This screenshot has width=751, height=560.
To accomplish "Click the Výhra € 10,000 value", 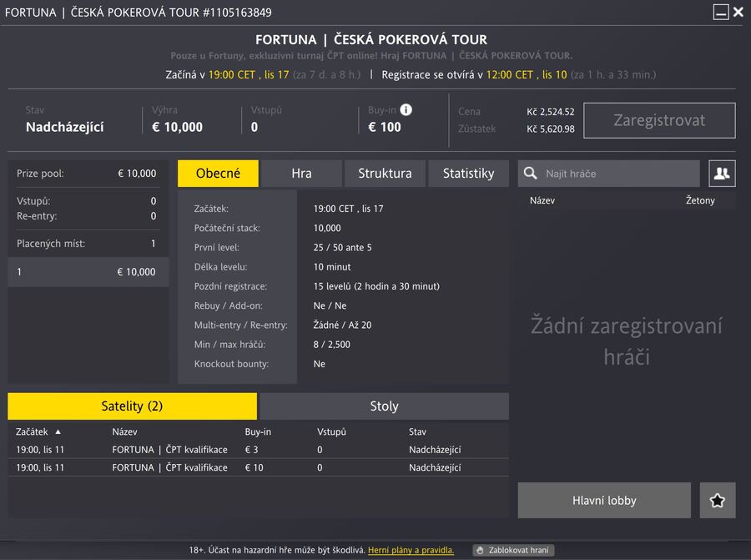I will [177, 127].
